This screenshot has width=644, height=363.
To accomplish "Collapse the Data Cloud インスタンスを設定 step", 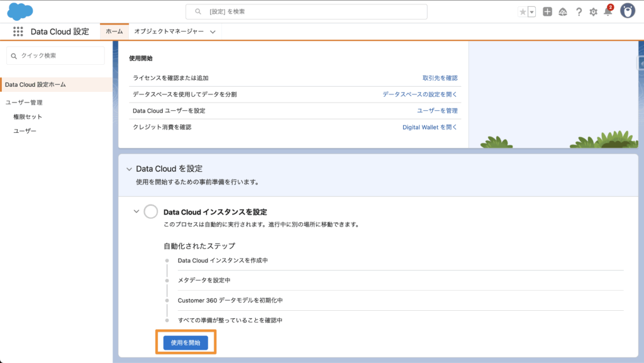I will 136,211.
